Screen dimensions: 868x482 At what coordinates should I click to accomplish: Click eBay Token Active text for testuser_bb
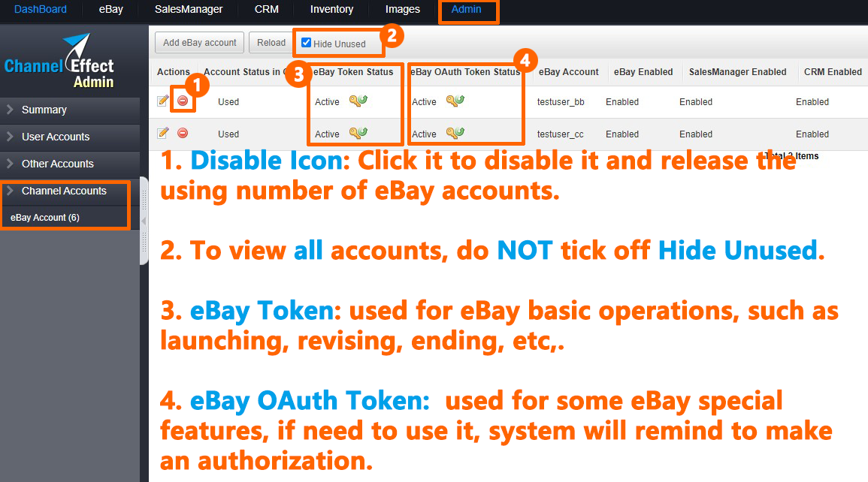pos(327,101)
